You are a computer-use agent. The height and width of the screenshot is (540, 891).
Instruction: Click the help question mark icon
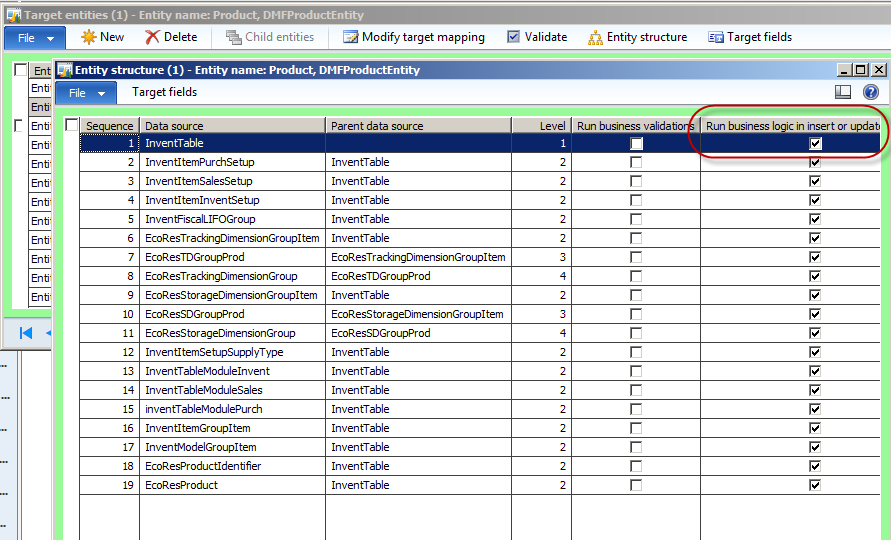(870, 92)
